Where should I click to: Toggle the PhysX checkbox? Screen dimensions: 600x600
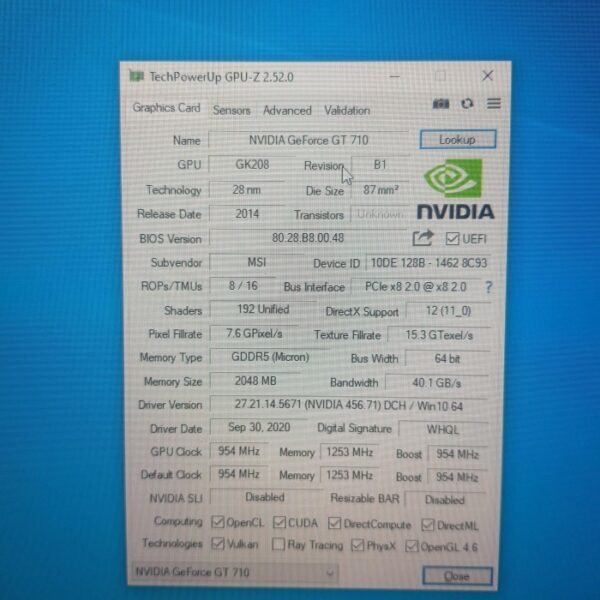point(357,545)
